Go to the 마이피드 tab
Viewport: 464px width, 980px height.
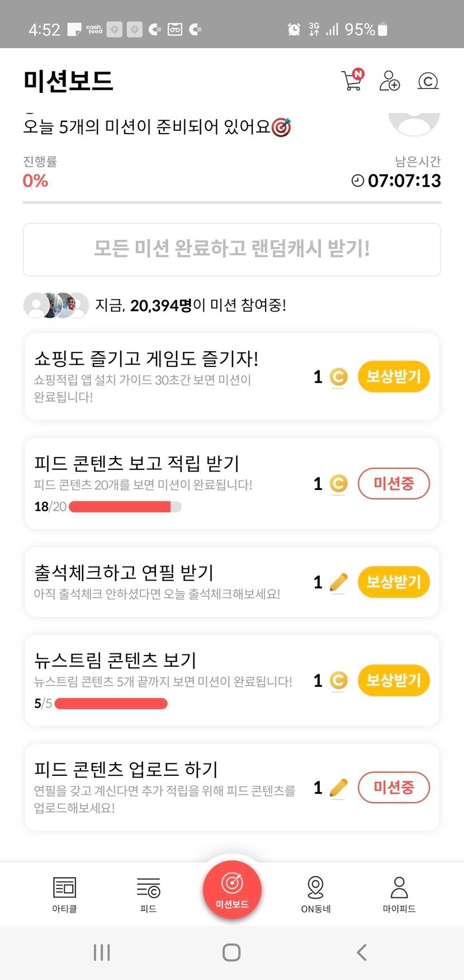coord(399,894)
